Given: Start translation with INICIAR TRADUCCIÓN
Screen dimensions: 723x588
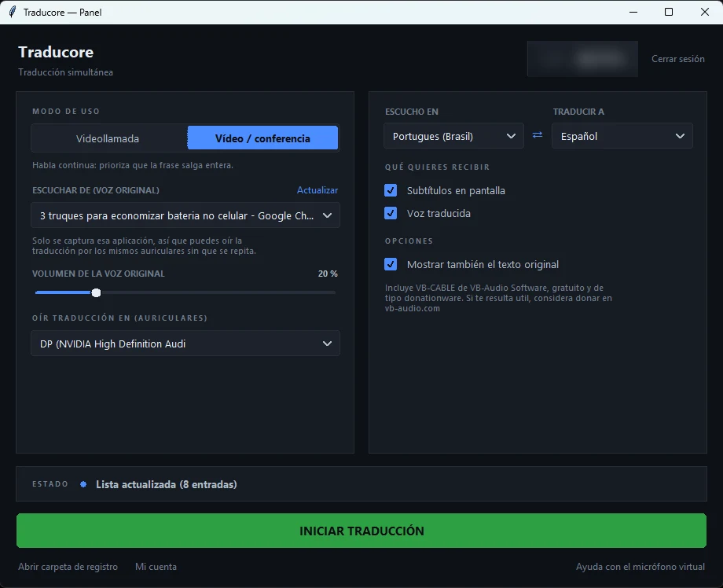Looking at the screenshot, I should 361,531.
